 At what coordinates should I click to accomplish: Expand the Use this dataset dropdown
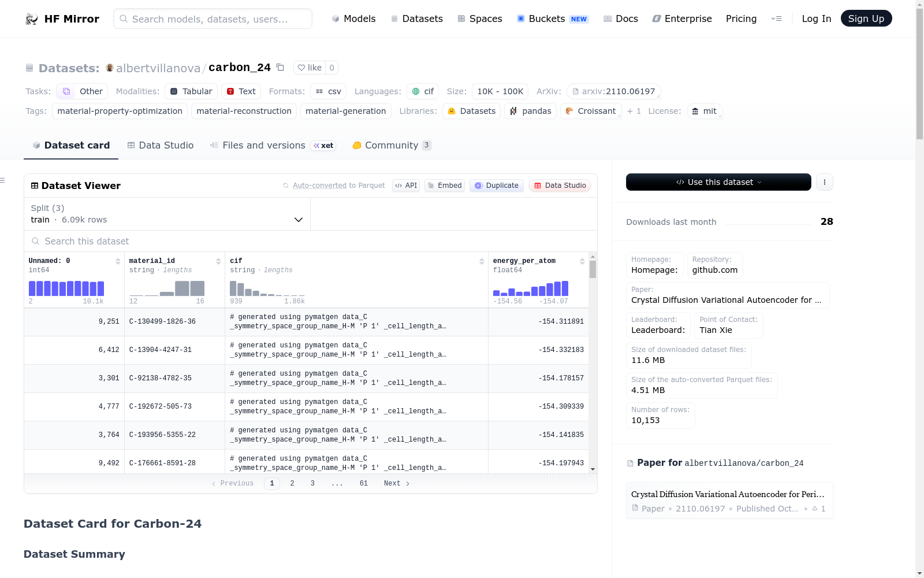pos(718,182)
